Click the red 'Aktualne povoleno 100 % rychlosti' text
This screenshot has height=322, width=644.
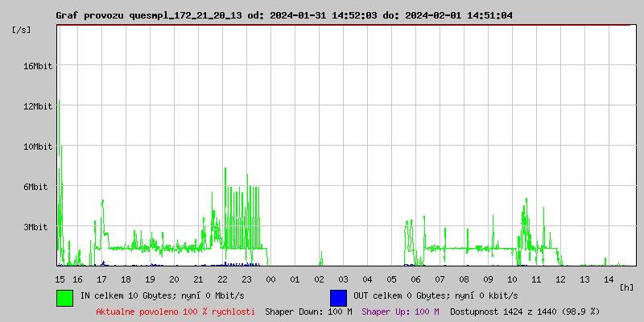tap(175, 311)
